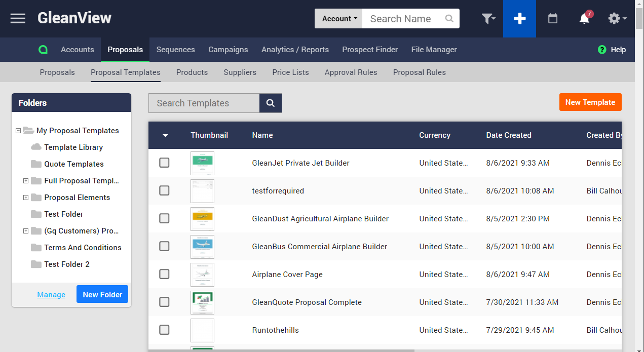
Task: Sort by the Name column header
Action: pyautogui.click(x=262, y=135)
